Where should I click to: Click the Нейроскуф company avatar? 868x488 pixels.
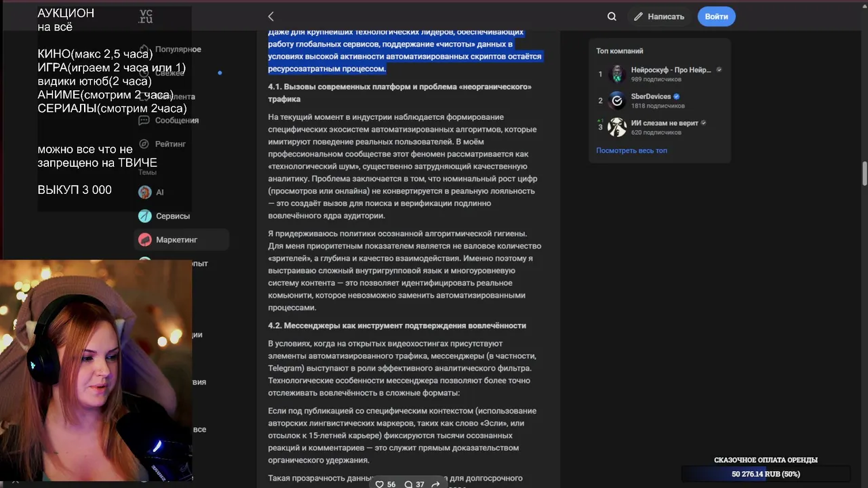pos(617,74)
